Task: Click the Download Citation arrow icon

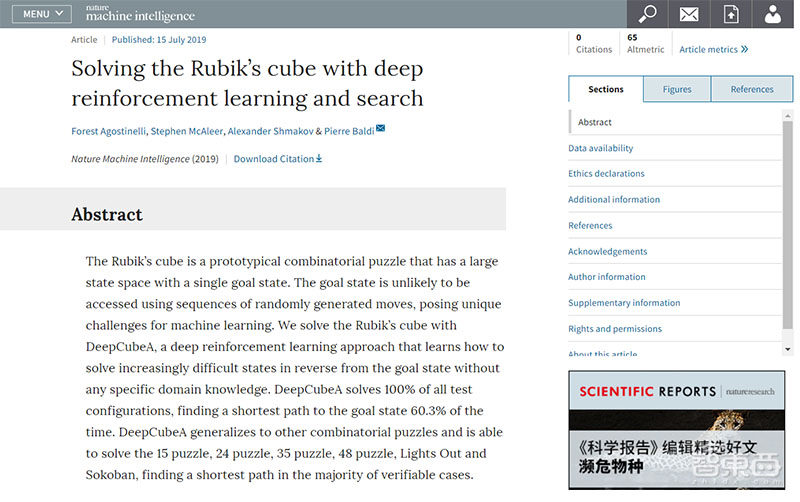Action: (x=319, y=158)
